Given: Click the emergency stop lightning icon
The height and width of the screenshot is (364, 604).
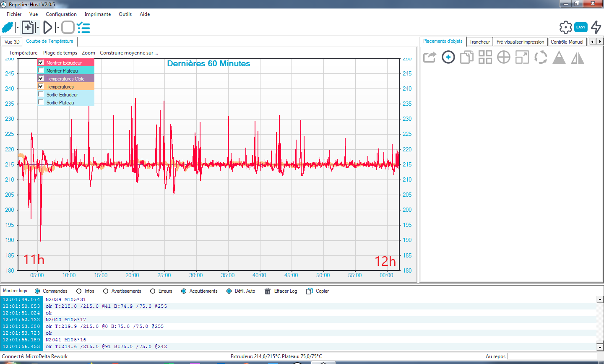Looking at the screenshot, I should click(x=596, y=27).
